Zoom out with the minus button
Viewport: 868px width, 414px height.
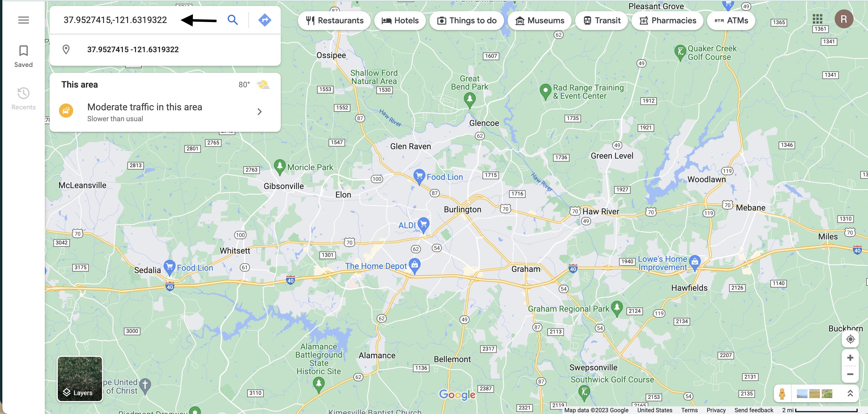(850, 374)
